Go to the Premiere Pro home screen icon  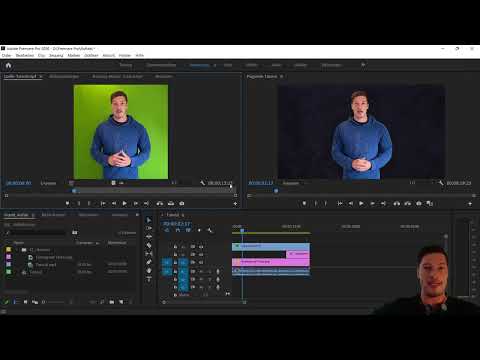[8, 65]
